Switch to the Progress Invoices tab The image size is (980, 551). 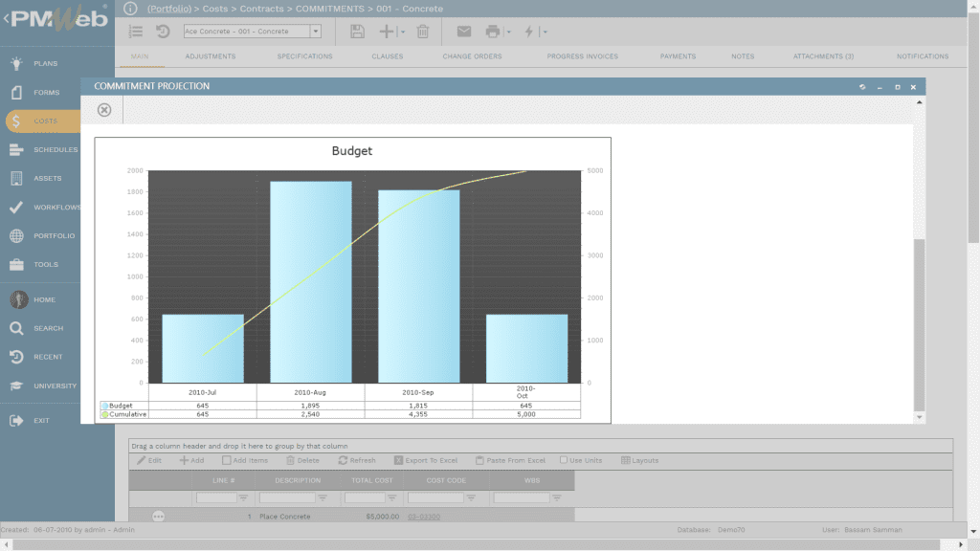583,56
